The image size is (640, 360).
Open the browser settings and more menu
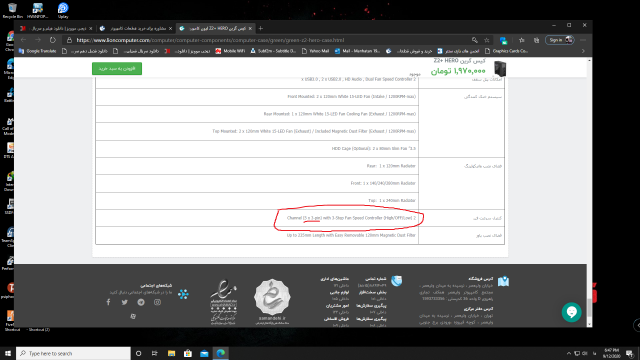pyautogui.click(x=583, y=40)
